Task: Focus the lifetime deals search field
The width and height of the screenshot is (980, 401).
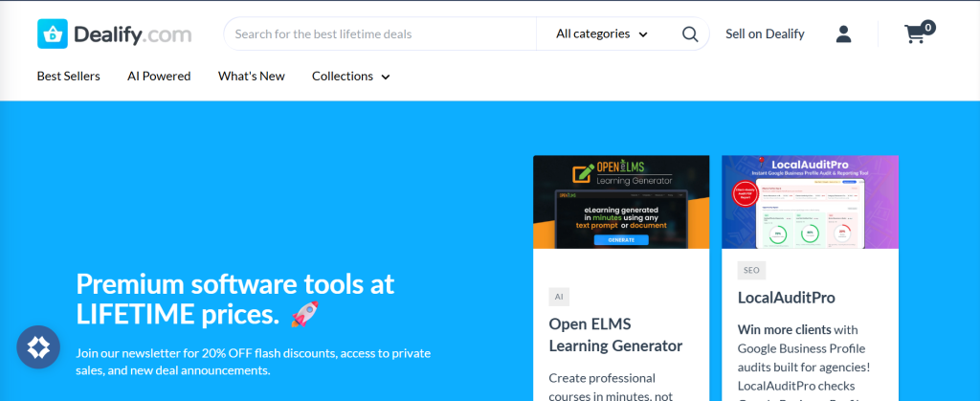Action: pyautogui.click(x=380, y=33)
